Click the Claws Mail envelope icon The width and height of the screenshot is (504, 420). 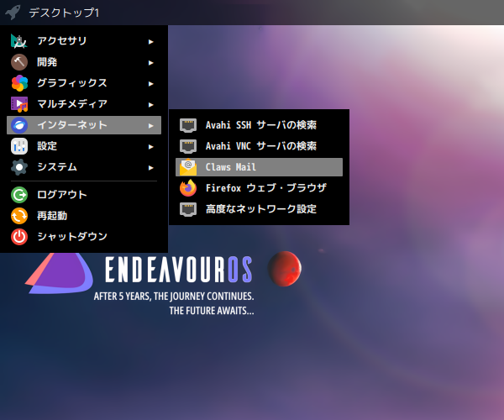tap(188, 167)
